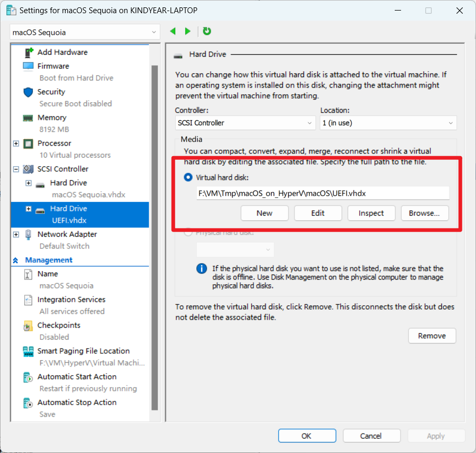Click the Integration Services icon

(28, 300)
